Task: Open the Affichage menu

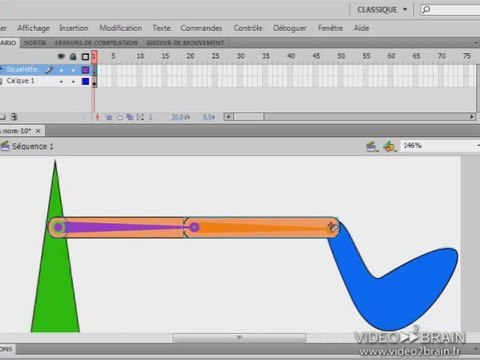Action: tap(33, 28)
